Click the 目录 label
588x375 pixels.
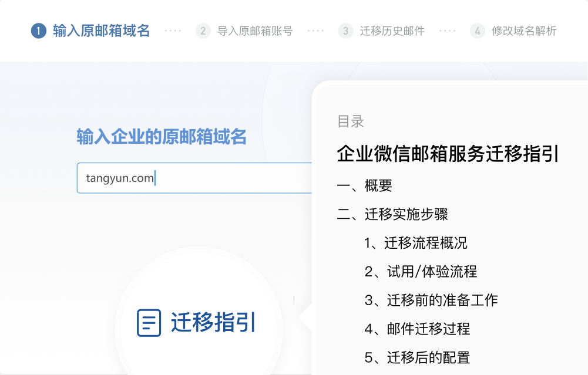pyautogui.click(x=351, y=121)
